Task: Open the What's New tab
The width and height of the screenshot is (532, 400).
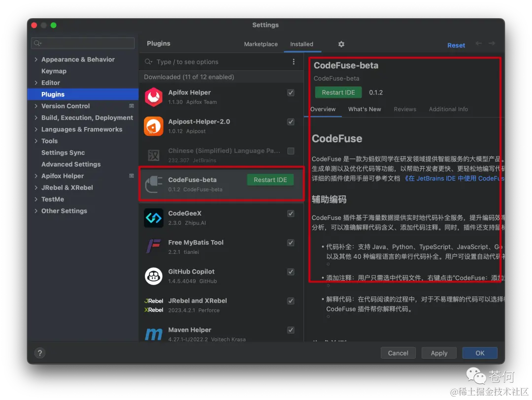Action: point(365,109)
